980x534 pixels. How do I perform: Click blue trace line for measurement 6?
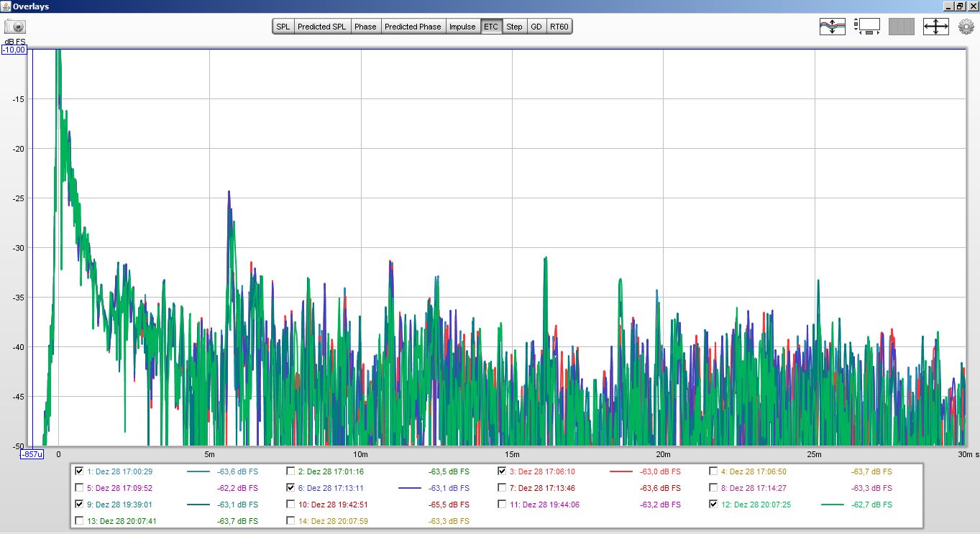tap(409, 489)
